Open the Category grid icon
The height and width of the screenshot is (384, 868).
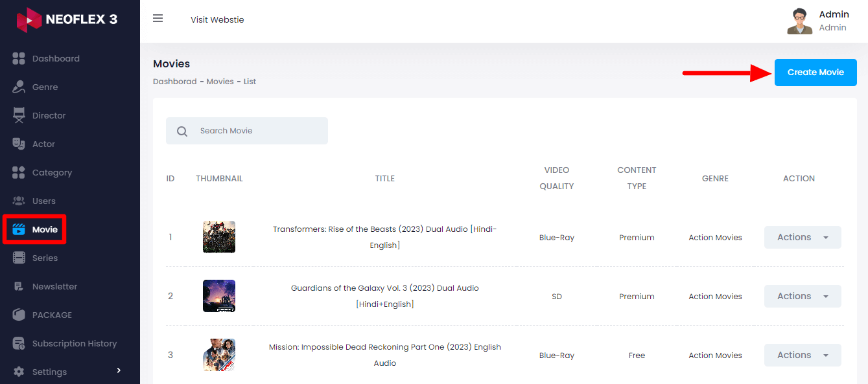[x=19, y=172]
